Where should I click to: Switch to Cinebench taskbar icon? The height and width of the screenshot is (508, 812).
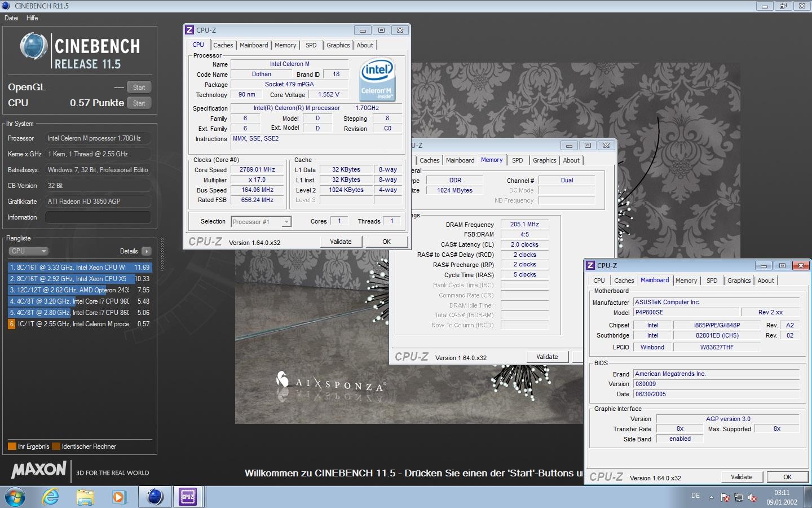[x=155, y=497]
